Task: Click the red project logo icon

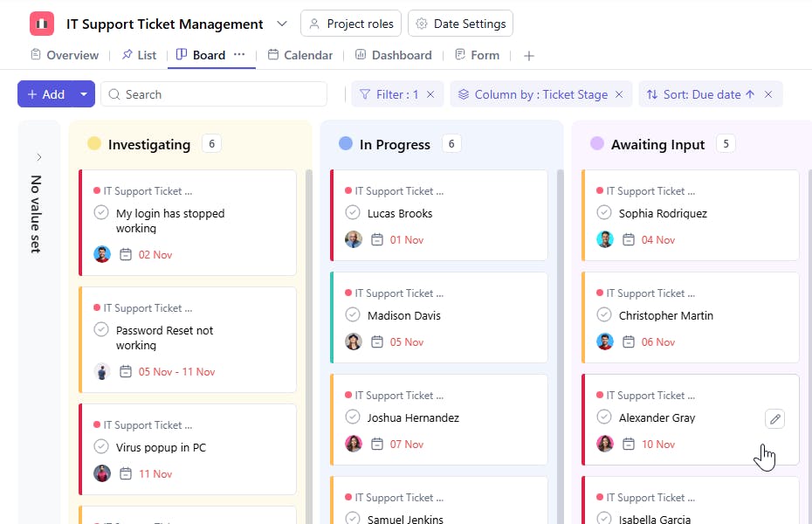Action: point(42,24)
